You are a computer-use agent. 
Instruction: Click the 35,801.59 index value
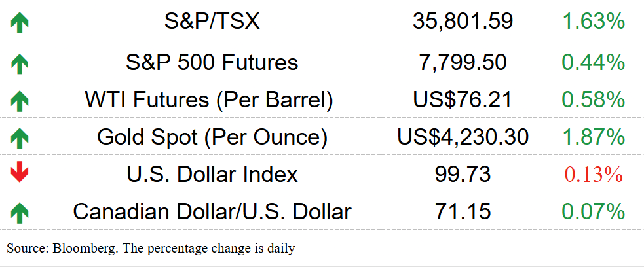(x=463, y=22)
